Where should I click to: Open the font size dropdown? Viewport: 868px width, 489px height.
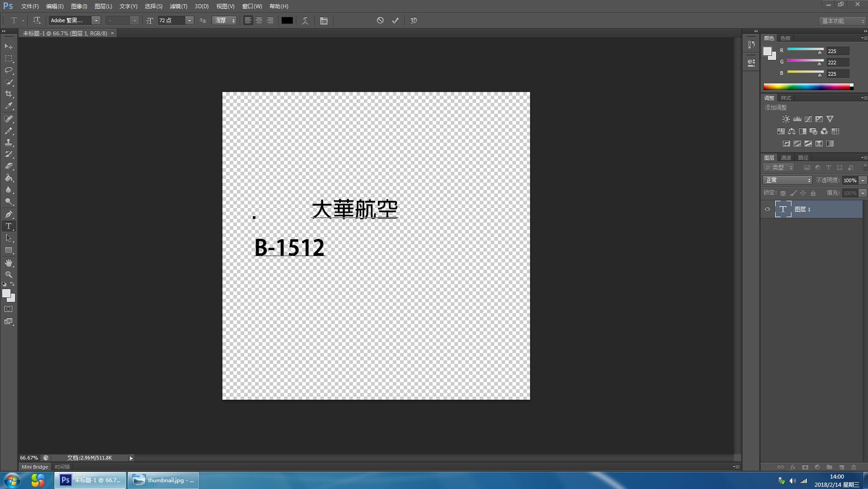click(x=189, y=20)
